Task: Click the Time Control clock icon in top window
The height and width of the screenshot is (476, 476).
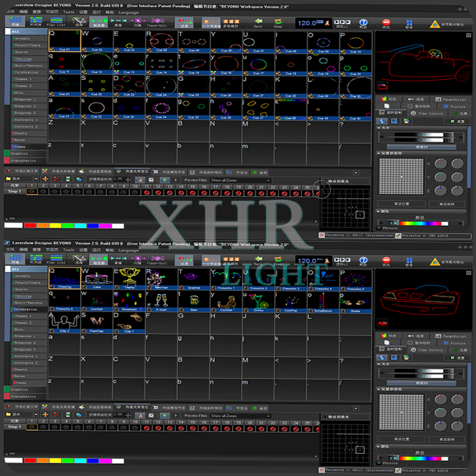Action: click(413, 113)
